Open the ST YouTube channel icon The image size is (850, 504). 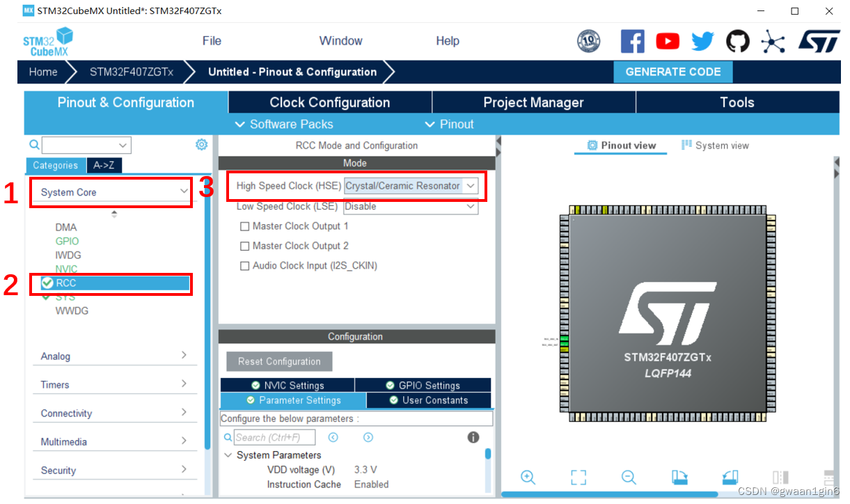[x=668, y=41]
